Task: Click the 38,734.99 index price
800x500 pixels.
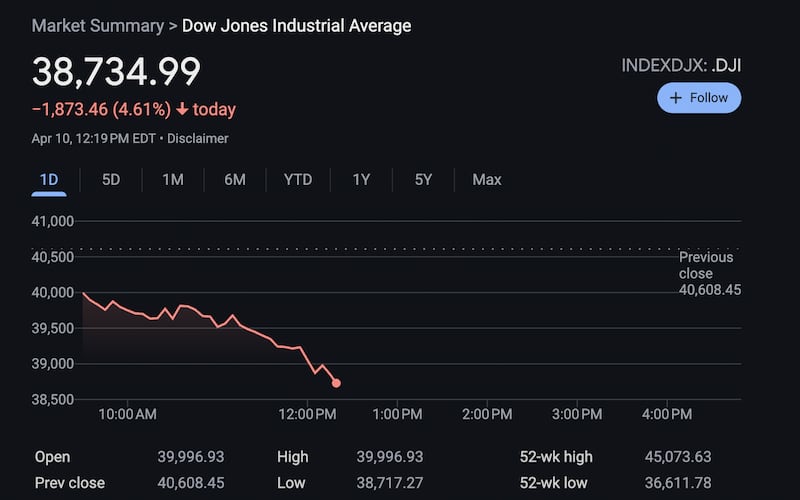Action: [x=116, y=72]
